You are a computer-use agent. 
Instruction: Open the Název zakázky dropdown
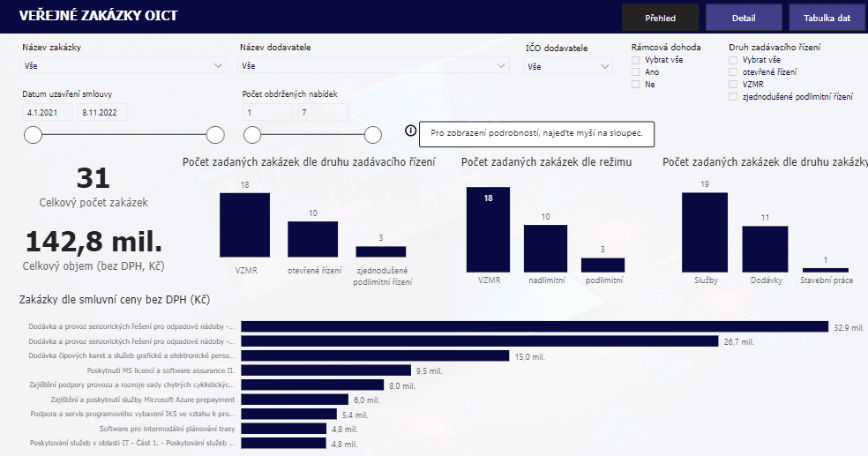pos(123,65)
